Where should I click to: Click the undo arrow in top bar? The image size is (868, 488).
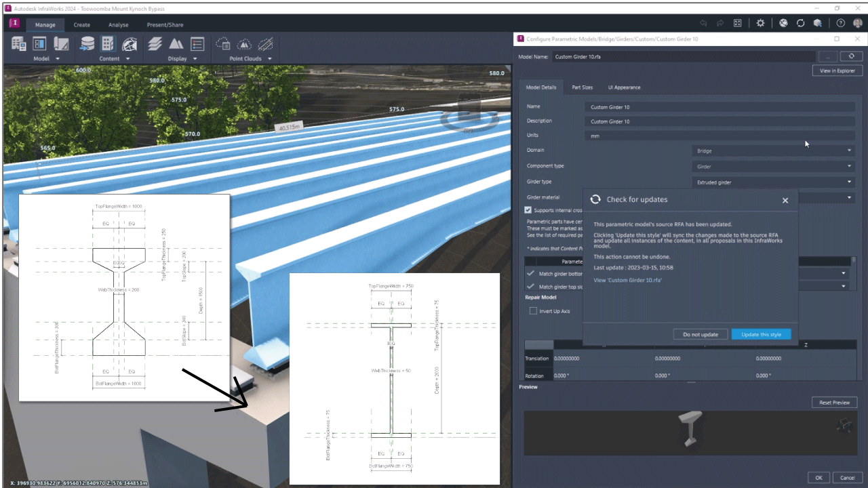[x=703, y=23]
